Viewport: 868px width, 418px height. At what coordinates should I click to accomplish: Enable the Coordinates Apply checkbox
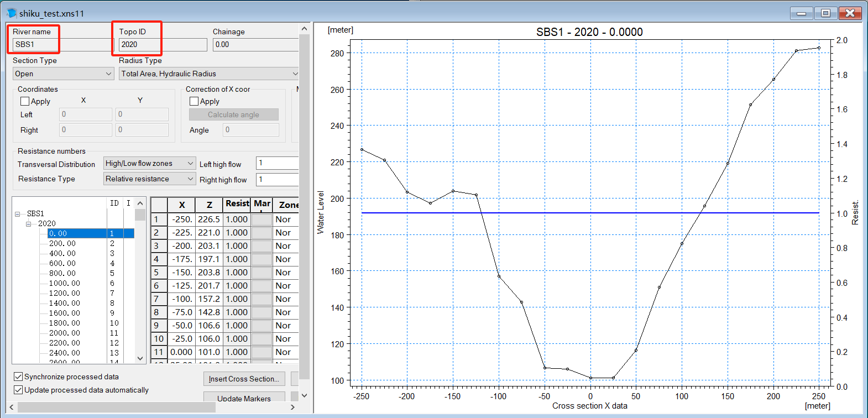25,101
